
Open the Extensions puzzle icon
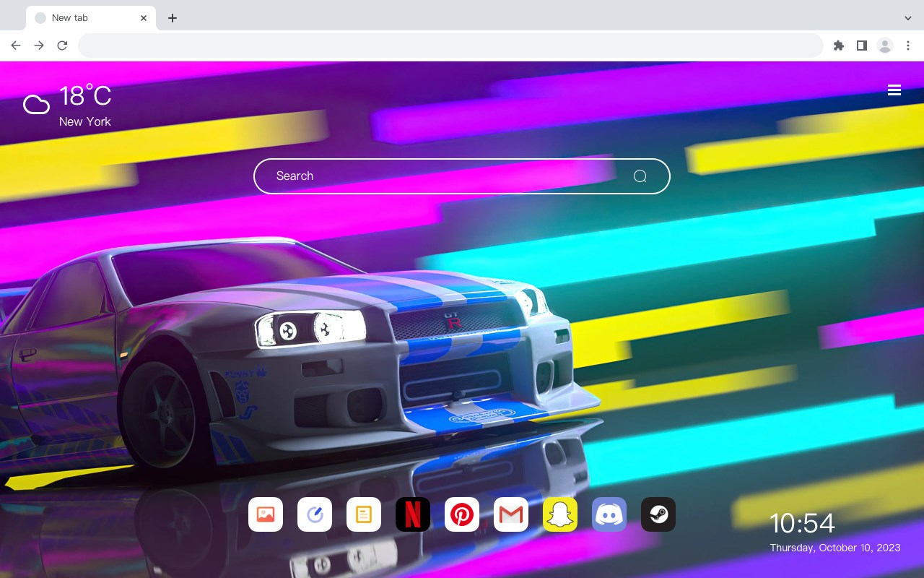pyautogui.click(x=838, y=46)
